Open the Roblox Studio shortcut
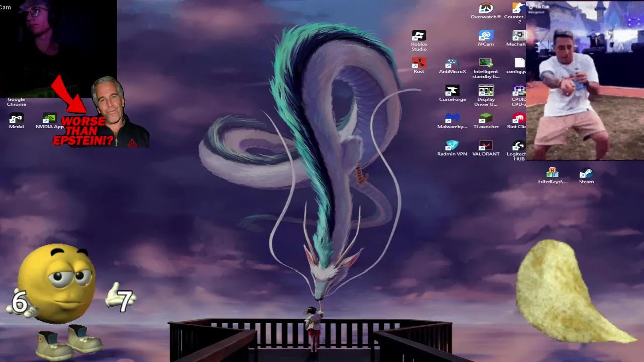644x362 pixels. click(x=419, y=40)
